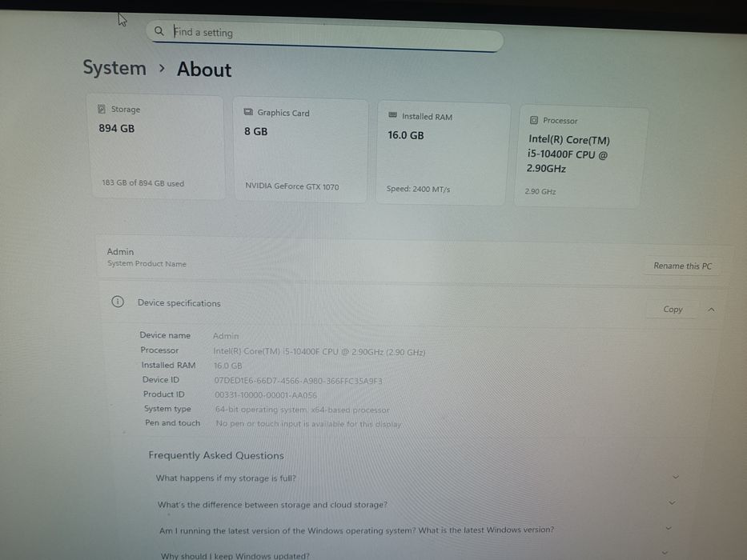Click the Pen and touch value

click(x=309, y=424)
